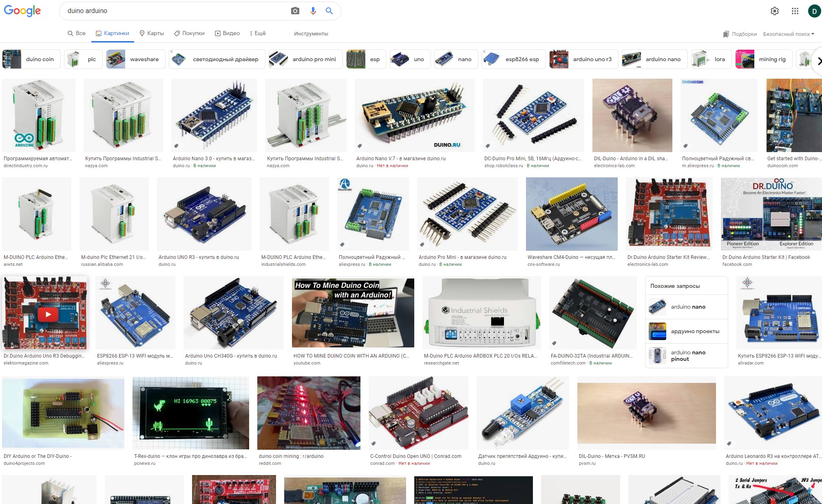This screenshot has height=504, width=822.
Task: Select the Картинки tab
Action: click(113, 33)
